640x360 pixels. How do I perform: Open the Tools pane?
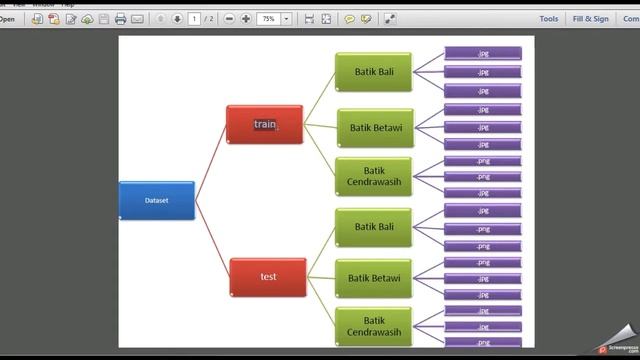[549, 19]
